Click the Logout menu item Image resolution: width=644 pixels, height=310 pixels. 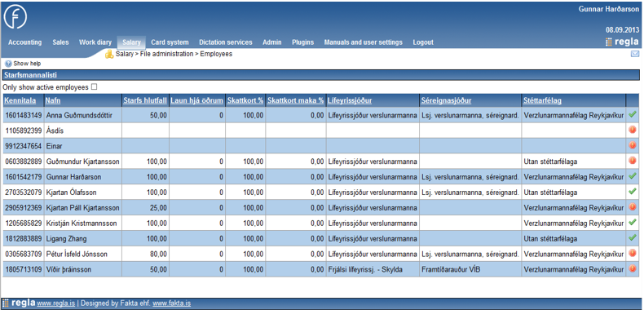[x=423, y=42]
